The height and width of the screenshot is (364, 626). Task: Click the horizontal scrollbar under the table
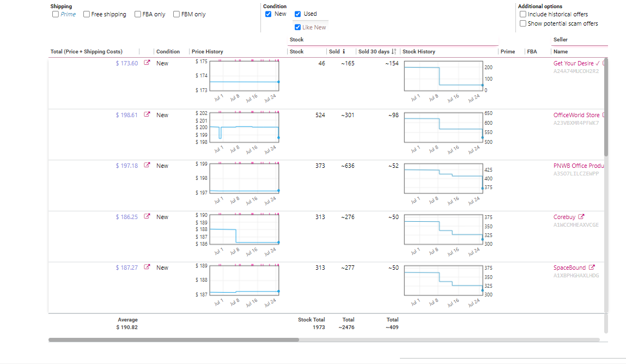click(174, 339)
